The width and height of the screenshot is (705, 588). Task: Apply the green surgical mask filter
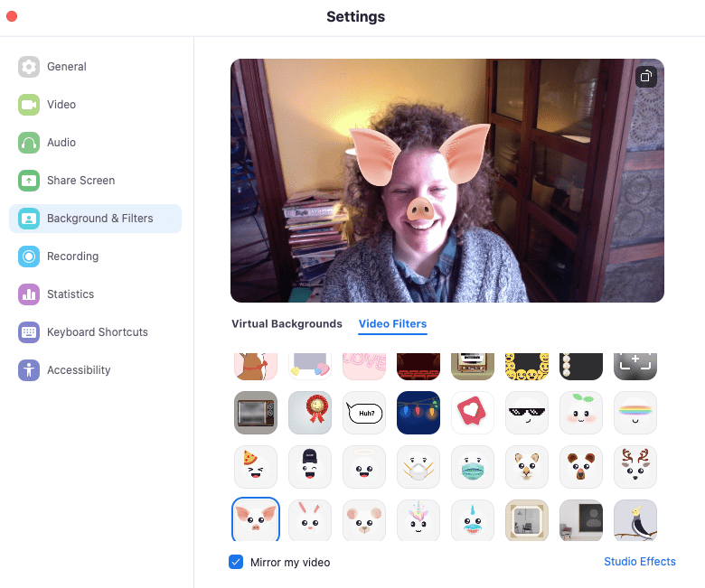[x=473, y=467]
